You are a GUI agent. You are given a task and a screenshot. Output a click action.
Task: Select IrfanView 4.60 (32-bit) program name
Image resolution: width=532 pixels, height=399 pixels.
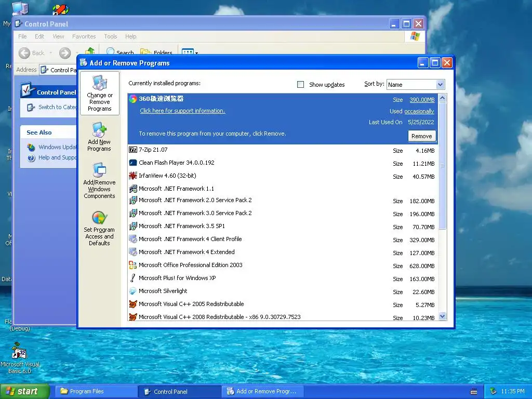click(x=167, y=176)
